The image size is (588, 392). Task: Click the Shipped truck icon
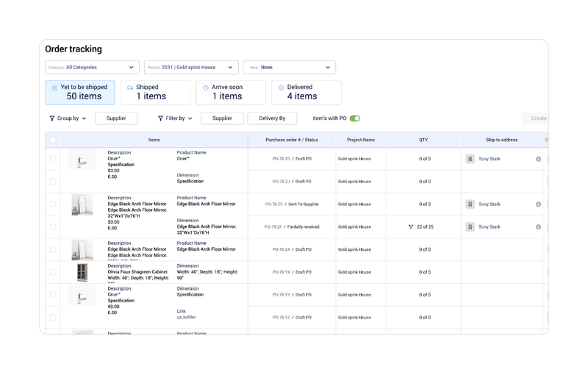130,88
